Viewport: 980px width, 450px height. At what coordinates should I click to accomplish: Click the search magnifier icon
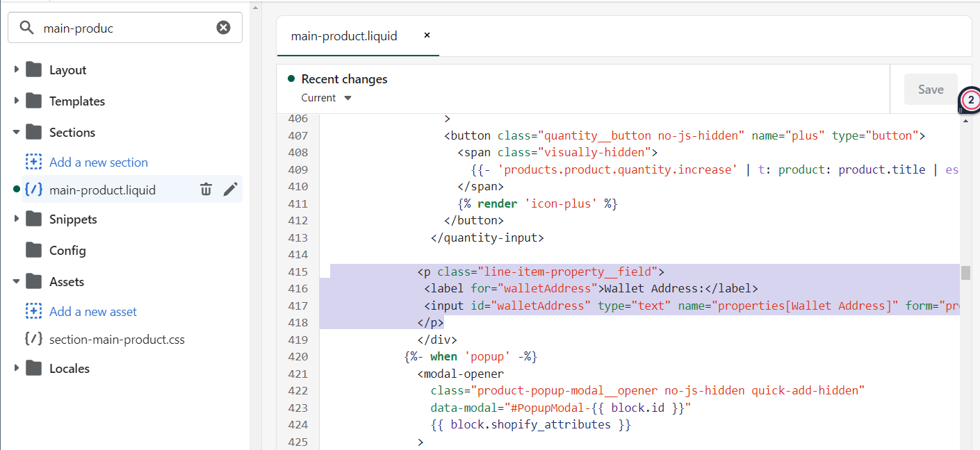[26, 28]
